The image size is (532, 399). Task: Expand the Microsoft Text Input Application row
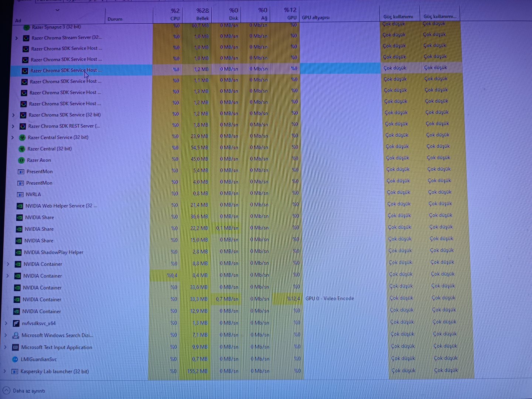(5, 348)
